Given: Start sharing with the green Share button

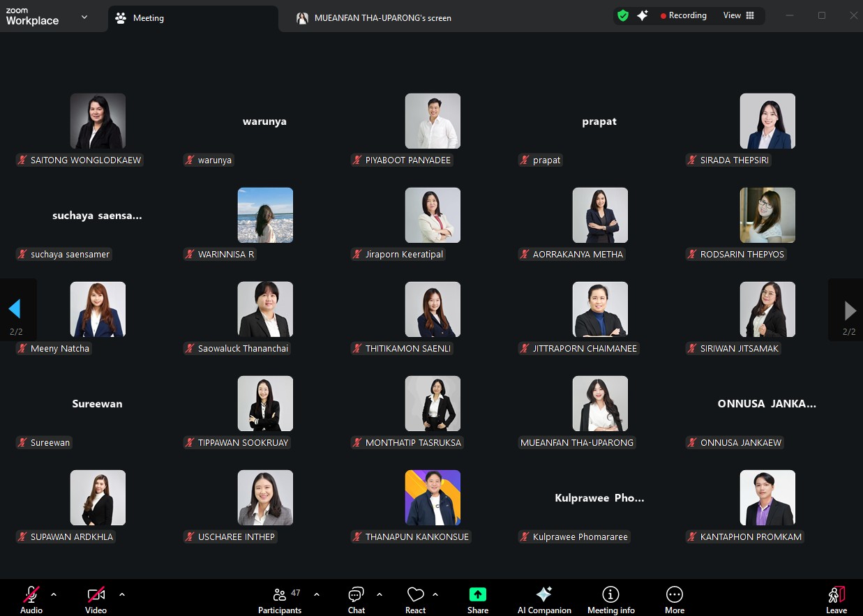Looking at the screenshot, I should click(x=477, y=599).
